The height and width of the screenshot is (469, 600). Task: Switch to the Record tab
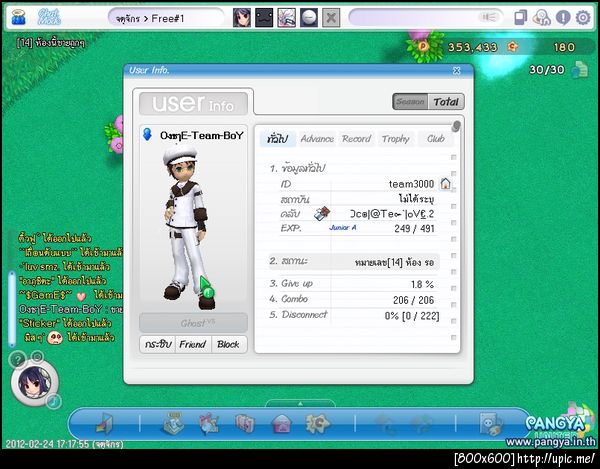click(356, 139)
